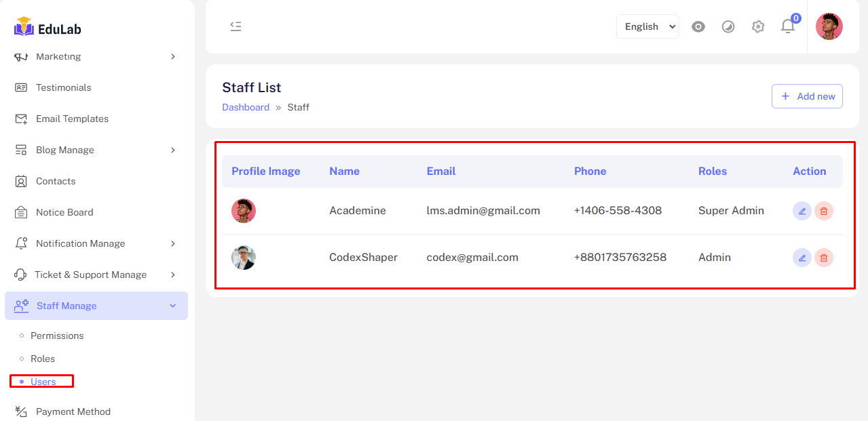868x421 pixels.
Task: Click the EduLab logo
Action: click(48, 28)
